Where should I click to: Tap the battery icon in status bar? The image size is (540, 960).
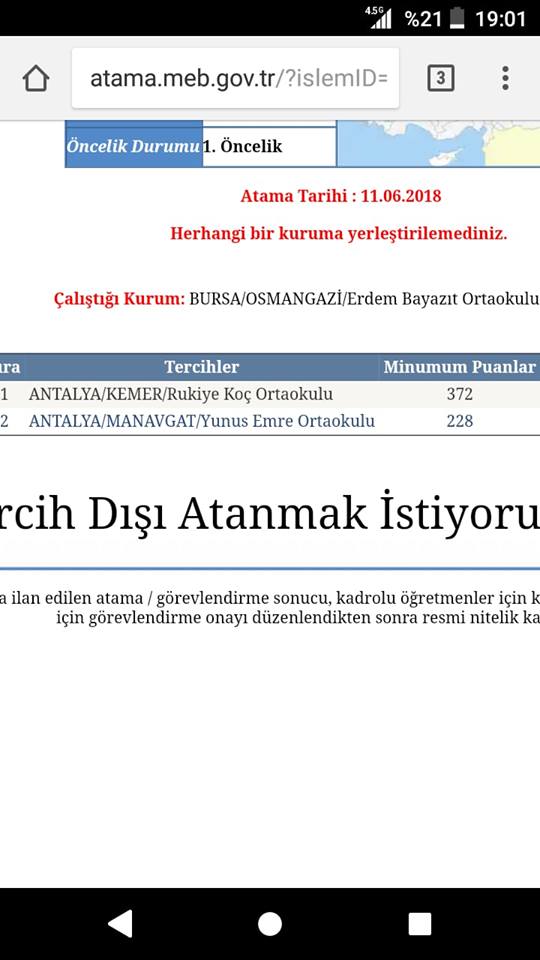457,18
